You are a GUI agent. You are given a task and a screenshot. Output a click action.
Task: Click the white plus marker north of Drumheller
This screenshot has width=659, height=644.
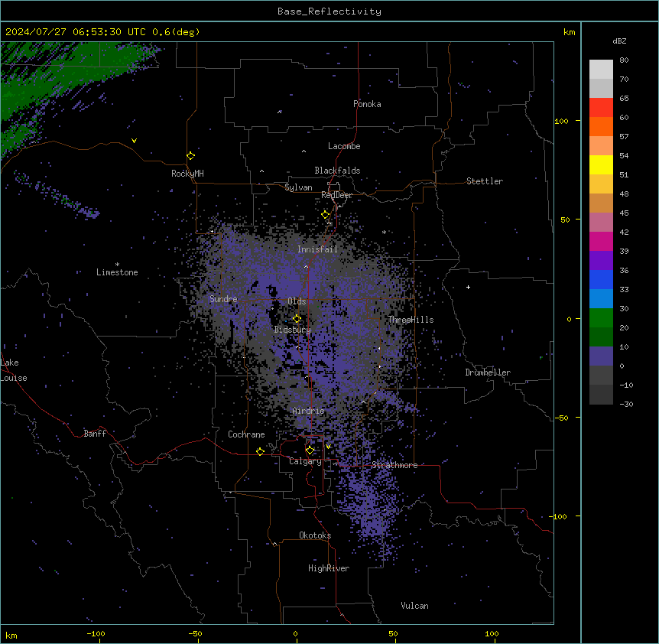point(468,287)
